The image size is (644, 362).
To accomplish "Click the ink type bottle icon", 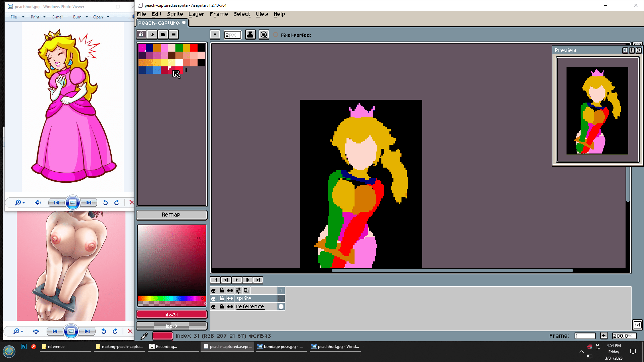I will (250, 35).
